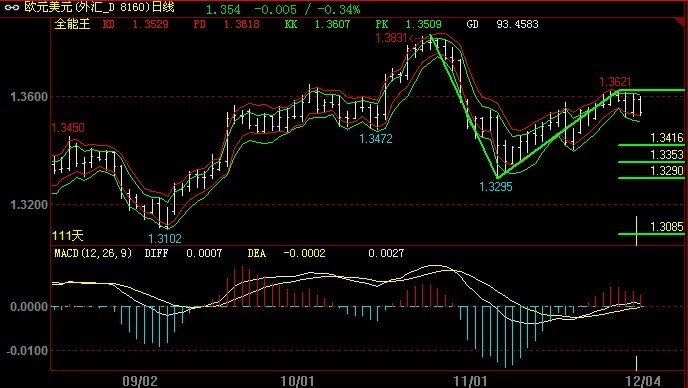Select the 1.3353 retracement level
Image resolution: width=688 pixels, height=388 pixels.
[666, 155]
